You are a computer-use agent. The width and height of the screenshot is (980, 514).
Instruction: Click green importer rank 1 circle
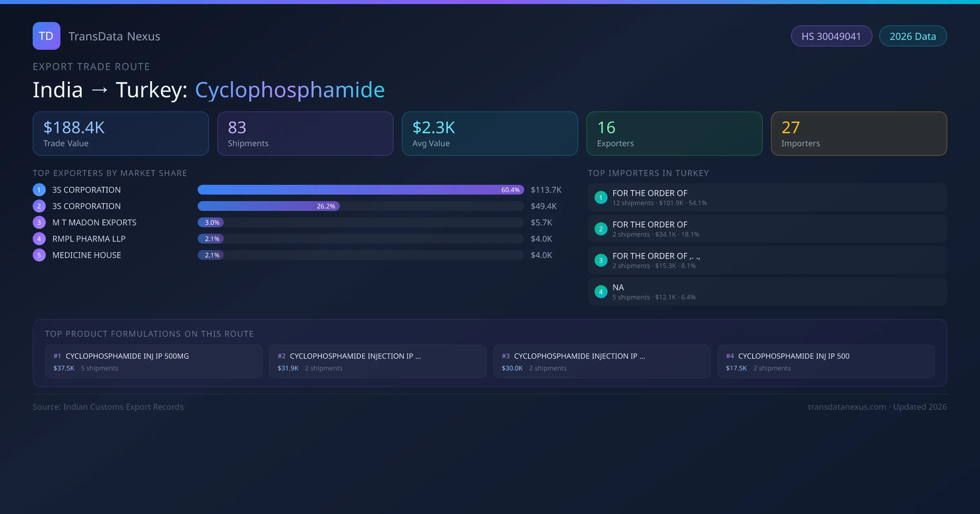[x=601, y=197]
